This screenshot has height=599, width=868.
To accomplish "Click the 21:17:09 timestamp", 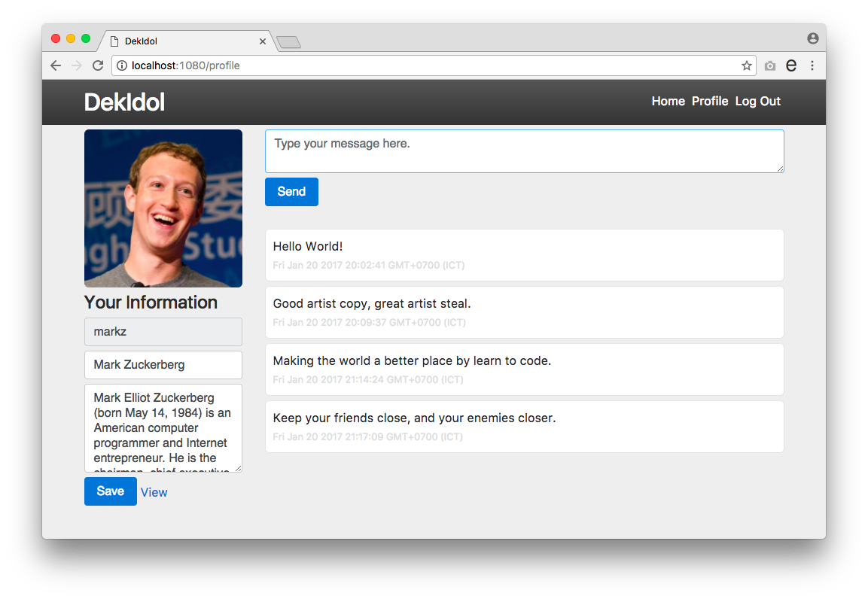I will tap(367, 437).
